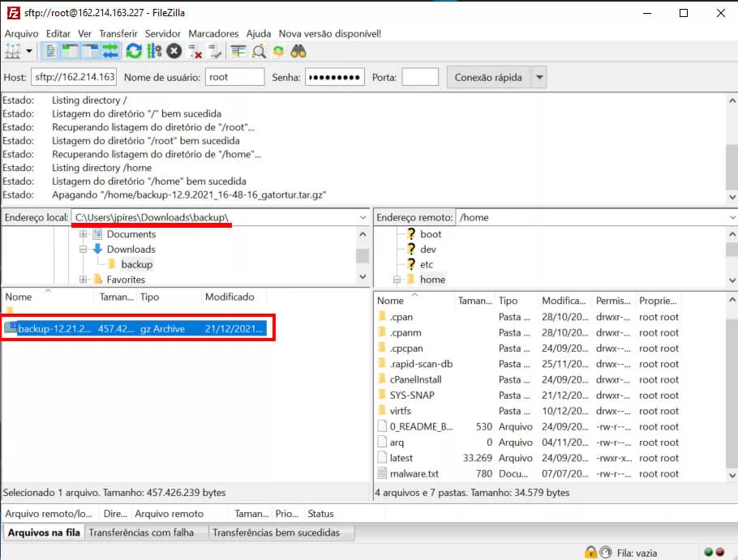Reconnect to last used server
Screen dimensions: 738x560
point(215,51)
